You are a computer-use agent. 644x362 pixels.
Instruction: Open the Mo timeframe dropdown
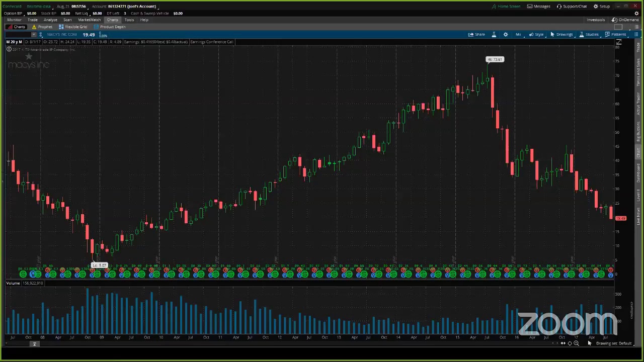(519, 35)
